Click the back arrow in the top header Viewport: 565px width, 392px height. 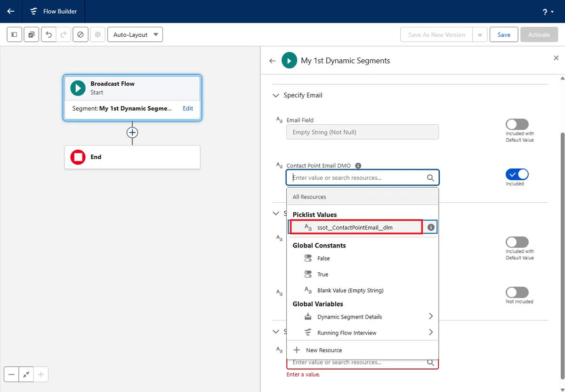11,11
